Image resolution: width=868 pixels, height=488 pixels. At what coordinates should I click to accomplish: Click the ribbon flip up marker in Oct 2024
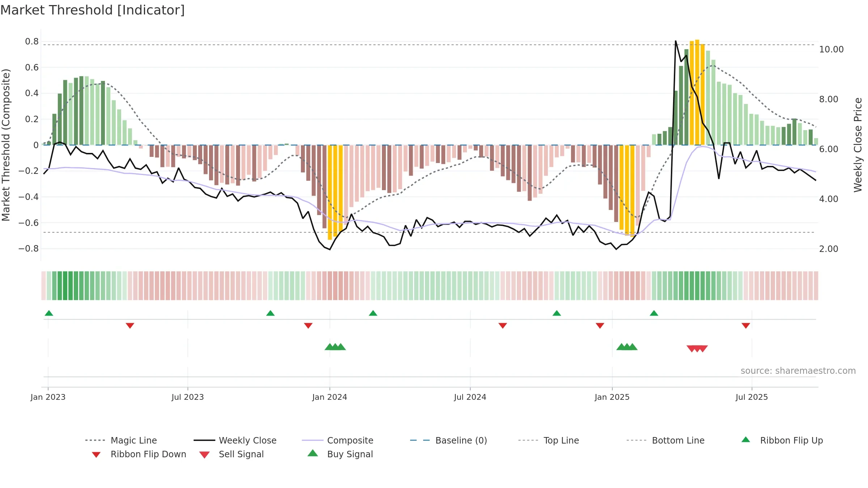[x=557, y=313]
